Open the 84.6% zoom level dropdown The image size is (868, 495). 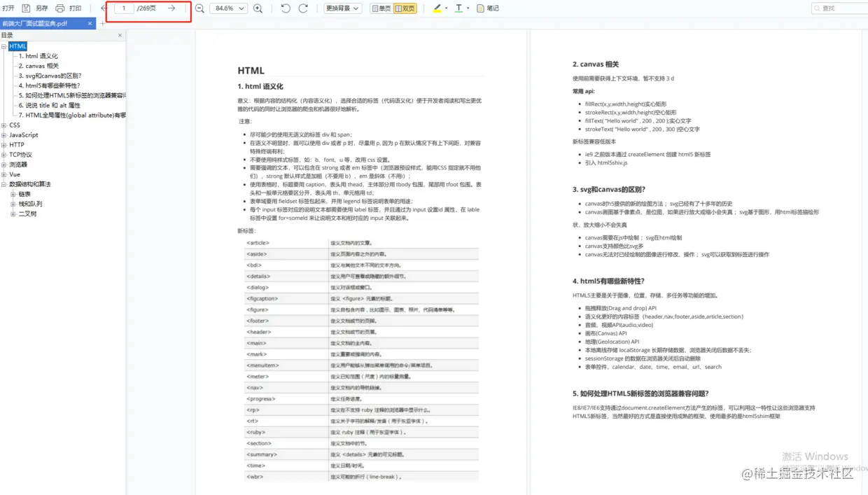(228, 8)
